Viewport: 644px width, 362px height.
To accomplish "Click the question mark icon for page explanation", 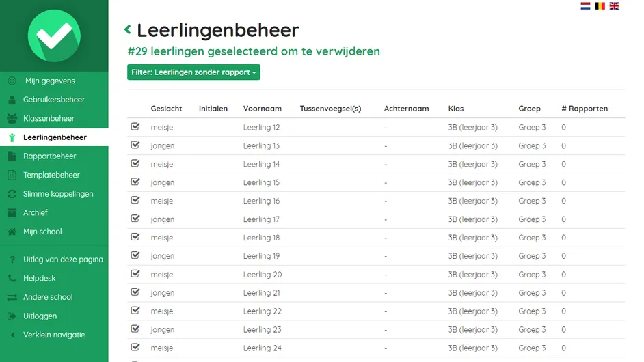I will click(x=12, y=260).
